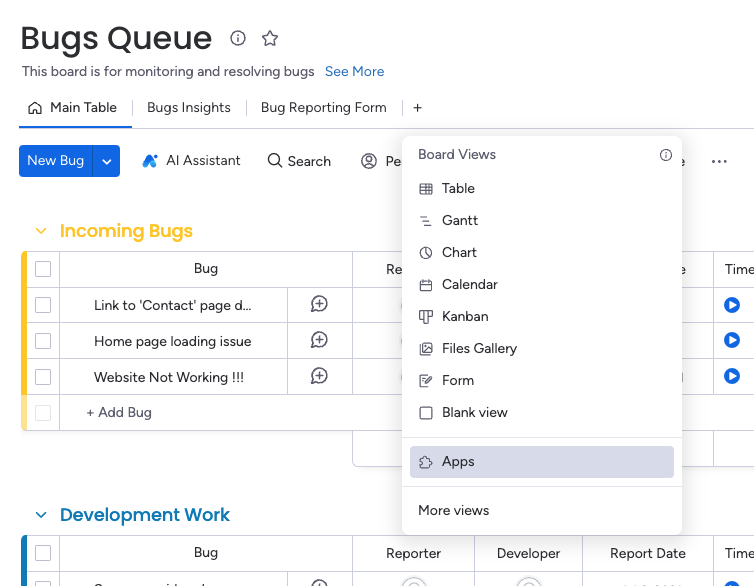The width and height of the screenshot is (754, 586).
Task: Collapse the Development Work group
Action: click(x=41, y=515)
